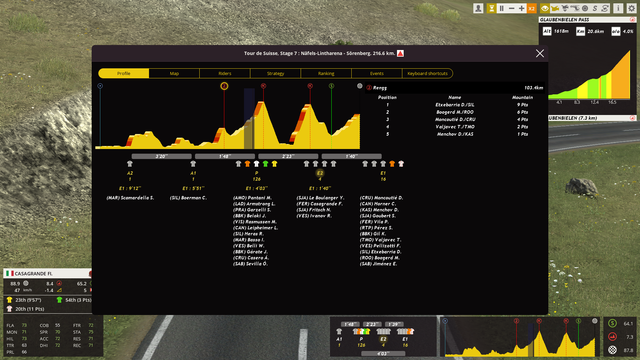The image size is (640, 360).
Task: Select rider (AMO) Pantani M.
Action: pyautogui.click(x=252, y=198)
